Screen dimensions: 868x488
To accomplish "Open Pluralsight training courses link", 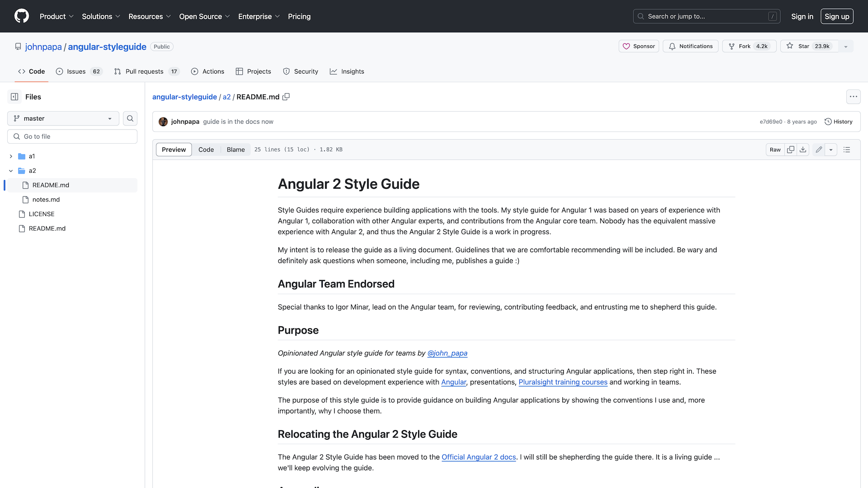I will (563, 382).
